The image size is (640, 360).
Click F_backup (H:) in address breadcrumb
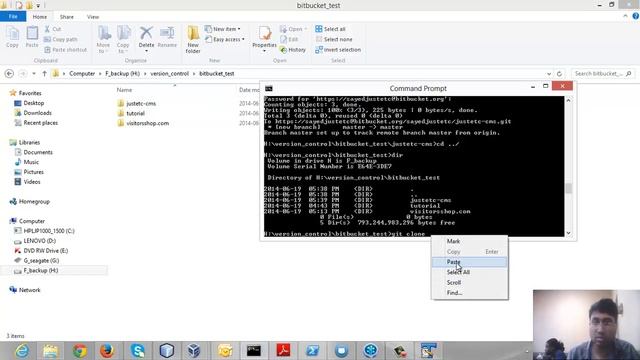pos(122,73)
